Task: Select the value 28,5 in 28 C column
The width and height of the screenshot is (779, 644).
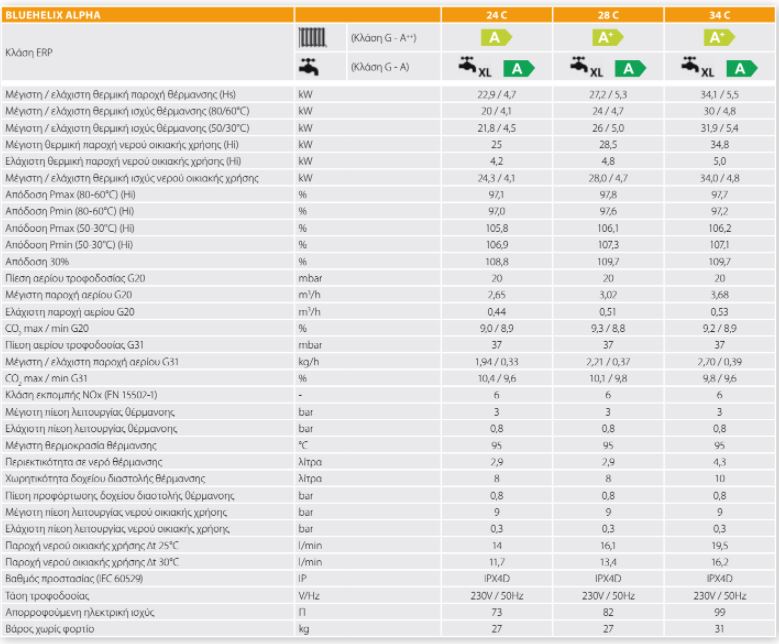Action: coord(608,145)
